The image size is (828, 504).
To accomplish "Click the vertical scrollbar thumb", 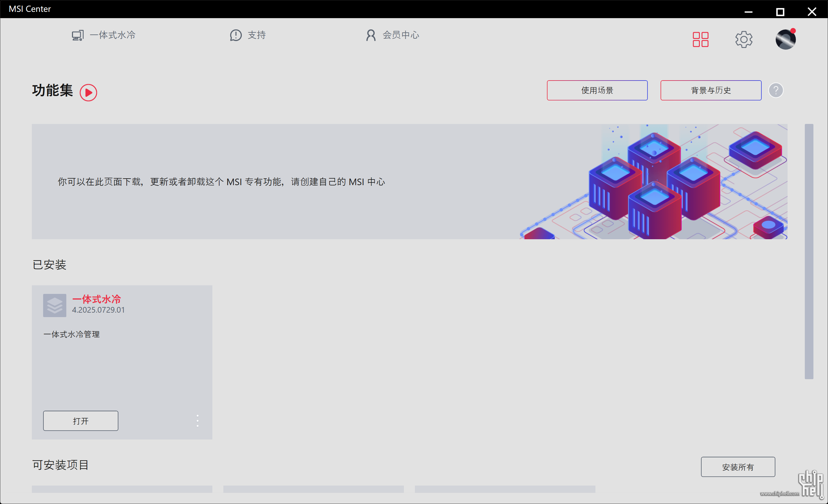I will click(809, 251).
